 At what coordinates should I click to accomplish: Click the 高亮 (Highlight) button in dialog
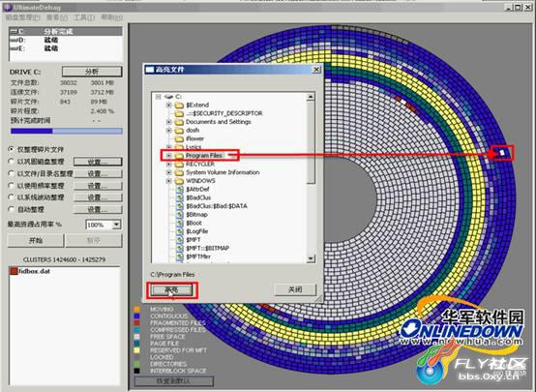[x=171, y=290]
